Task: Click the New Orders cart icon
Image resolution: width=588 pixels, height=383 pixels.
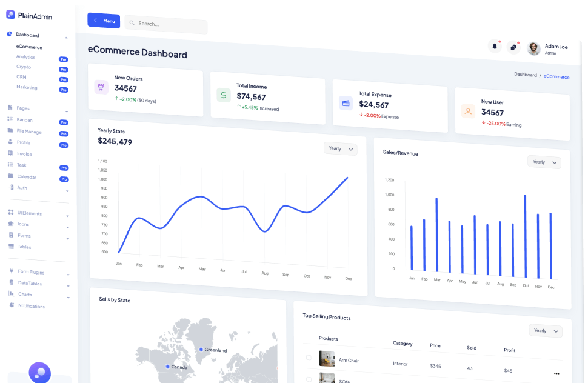Action: pyautogui.click(x=101, y=87)
